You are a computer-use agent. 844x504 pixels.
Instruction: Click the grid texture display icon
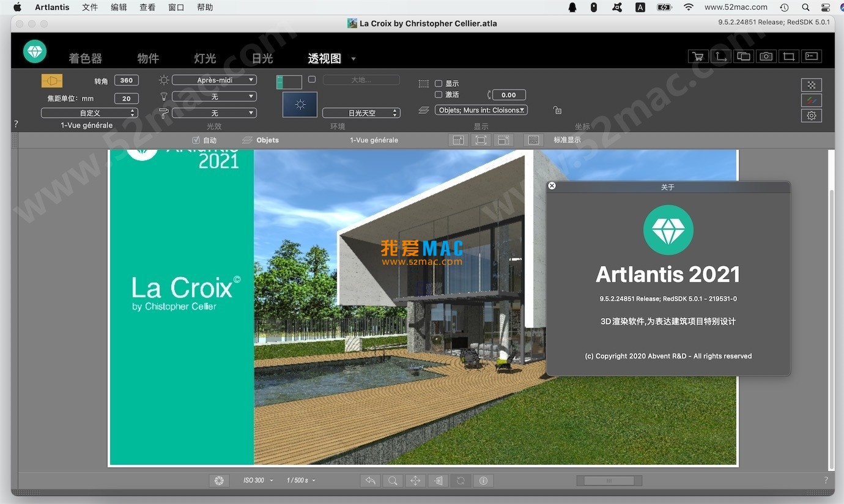(x=533, y=140)
